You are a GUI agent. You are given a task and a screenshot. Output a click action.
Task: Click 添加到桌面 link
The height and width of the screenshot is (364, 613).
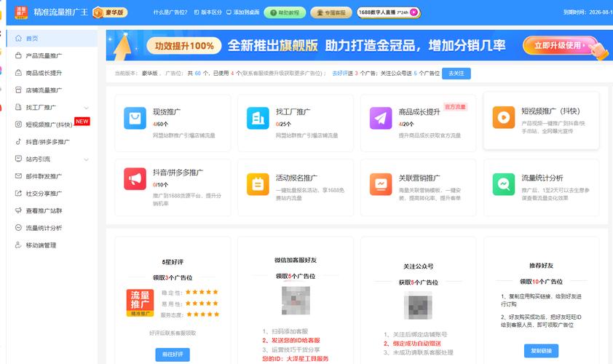[242, 12]
